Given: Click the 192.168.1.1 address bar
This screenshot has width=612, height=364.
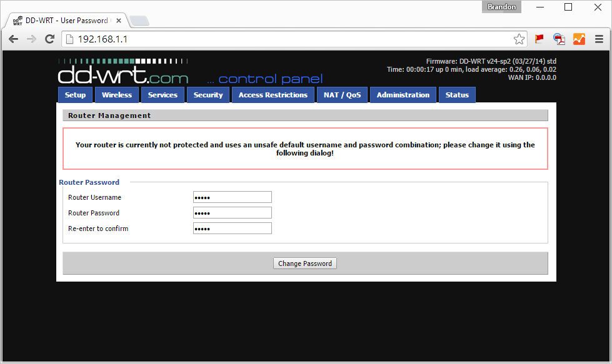Looking at the screenshot, I should pyautogui.click(x=294, y=39).
